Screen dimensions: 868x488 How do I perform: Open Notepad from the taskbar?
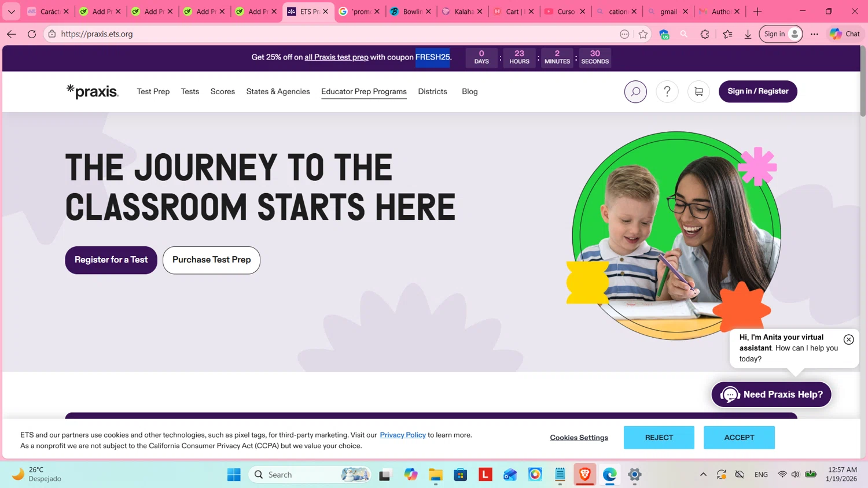click(x=560, y=475)
